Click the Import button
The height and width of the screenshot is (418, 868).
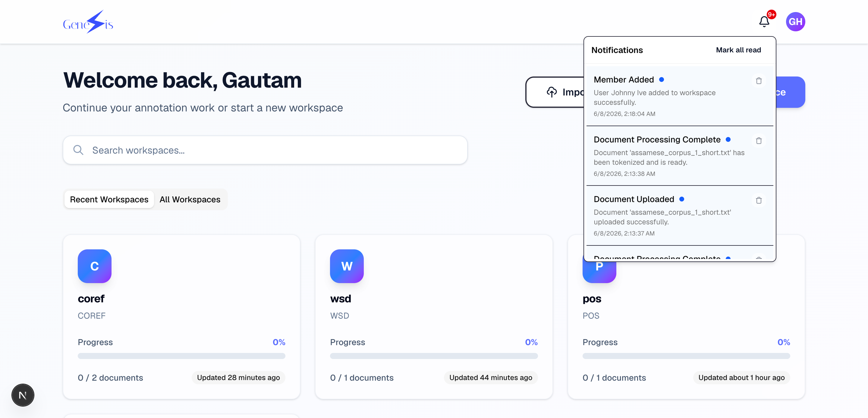click(555, 92)
